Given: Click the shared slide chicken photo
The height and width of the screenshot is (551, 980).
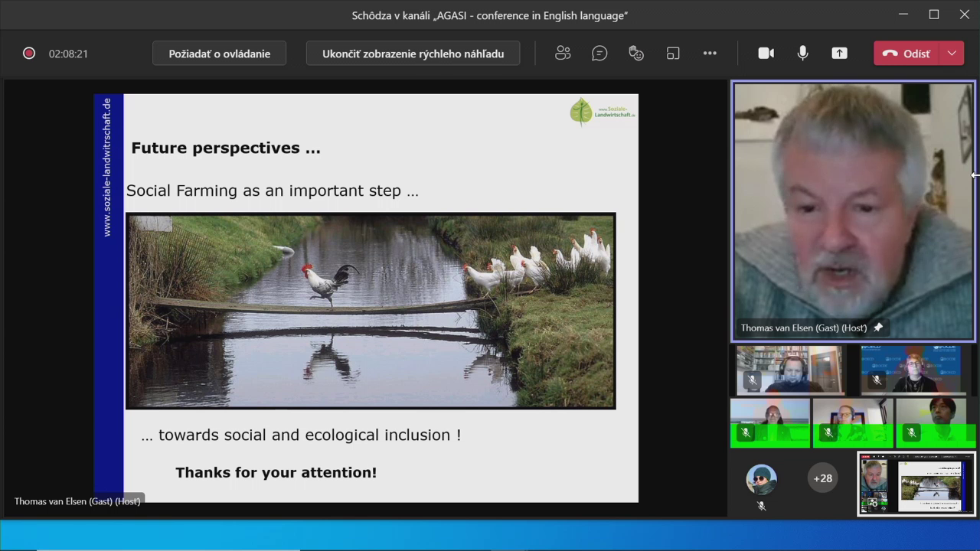Looking at the screenshot, I should coord(371,311).
